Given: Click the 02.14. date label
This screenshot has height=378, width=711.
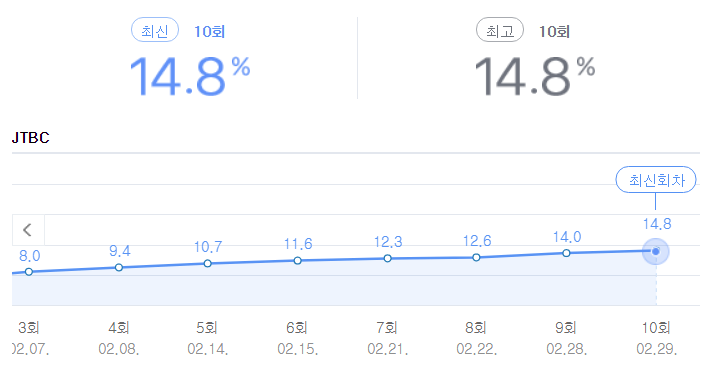Looking at the screenshot, I should click(208, 349).
